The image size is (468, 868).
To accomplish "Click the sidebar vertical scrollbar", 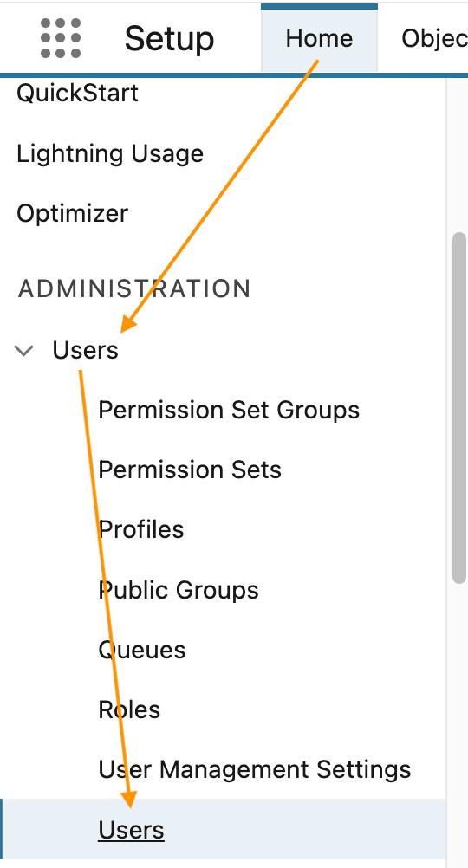I will pos(459,408).
